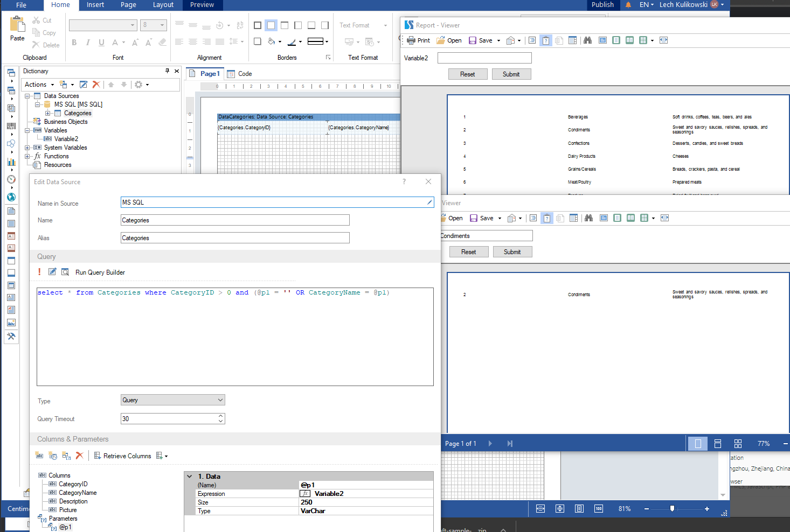Click the New Calculated Column icon
The height and width of the screenshot is (532, 790).
coord(53,456)
